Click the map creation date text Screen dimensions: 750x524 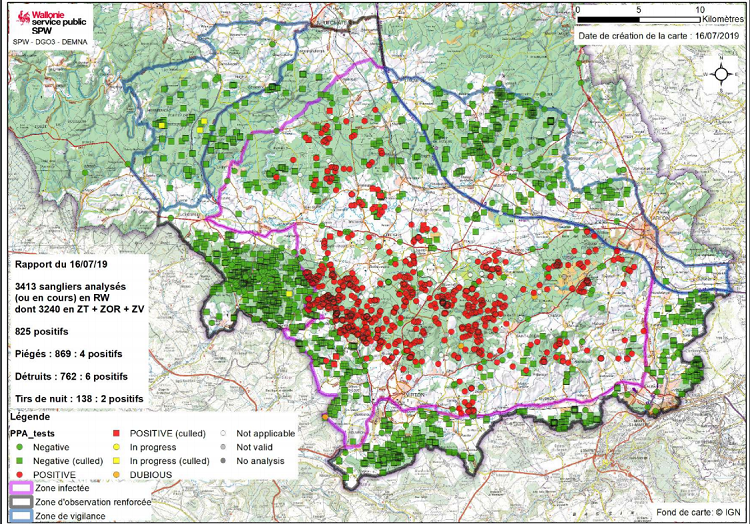pyautogui.click(x=658, y=37)
